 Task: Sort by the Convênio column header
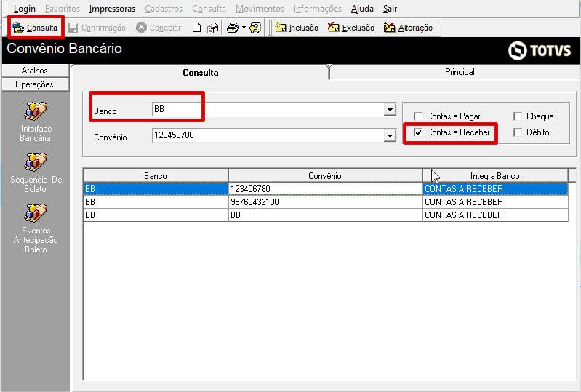pyautogui.click(x=325, y=175)
